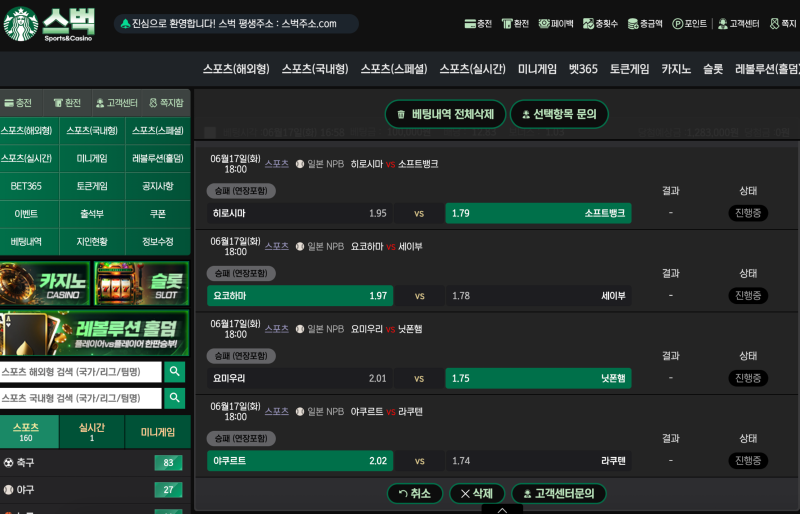Click search icon beside 국내형 검색
Viewport: 800px width, 514px height.
tap(174, 398)
